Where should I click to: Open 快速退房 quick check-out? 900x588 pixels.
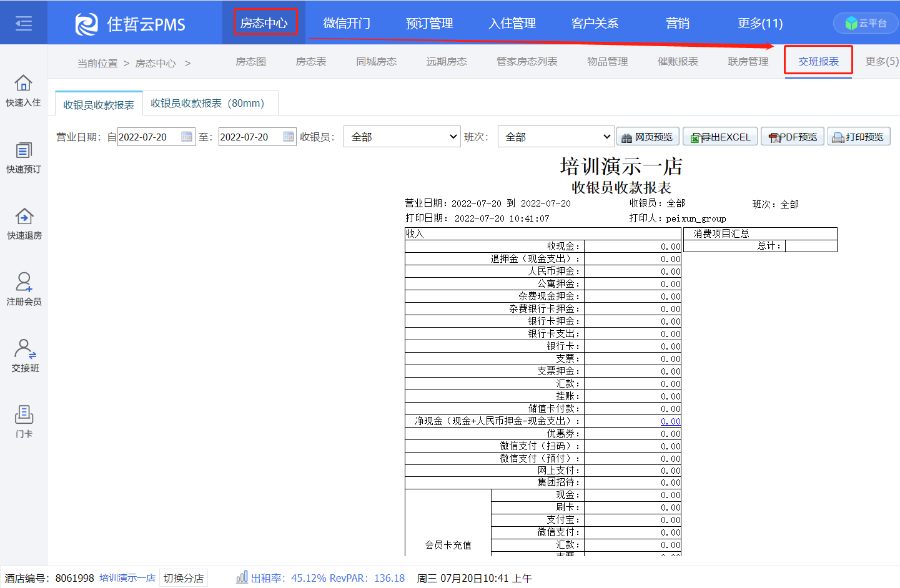click(x=24, y=224)
